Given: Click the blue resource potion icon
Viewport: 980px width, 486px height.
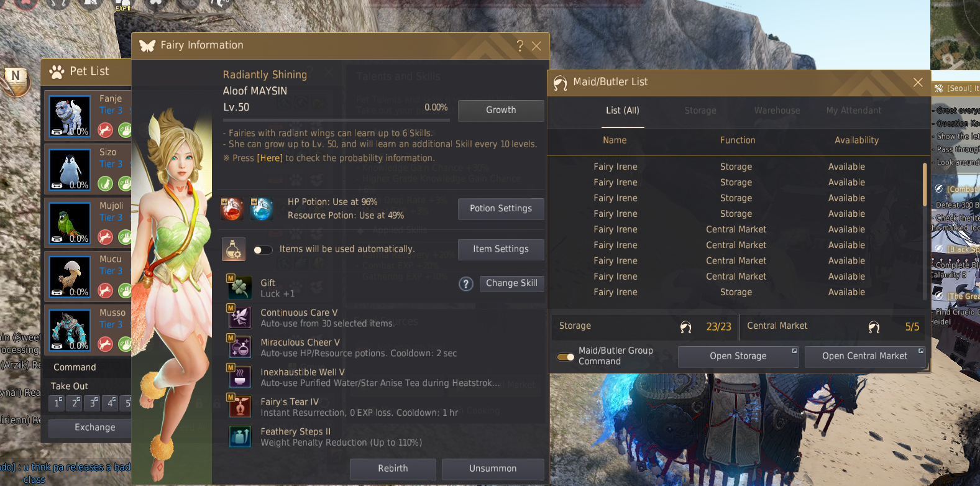Looking at the screenshot, I should 262,209.
